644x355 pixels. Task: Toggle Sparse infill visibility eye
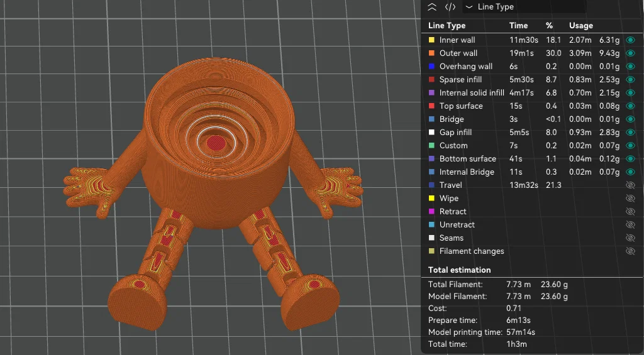tap(630, 79)
